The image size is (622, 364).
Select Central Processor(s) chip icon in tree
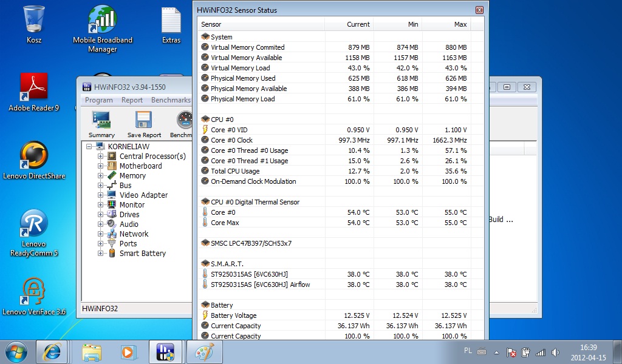pyautogui.click(x=112, y=156)
